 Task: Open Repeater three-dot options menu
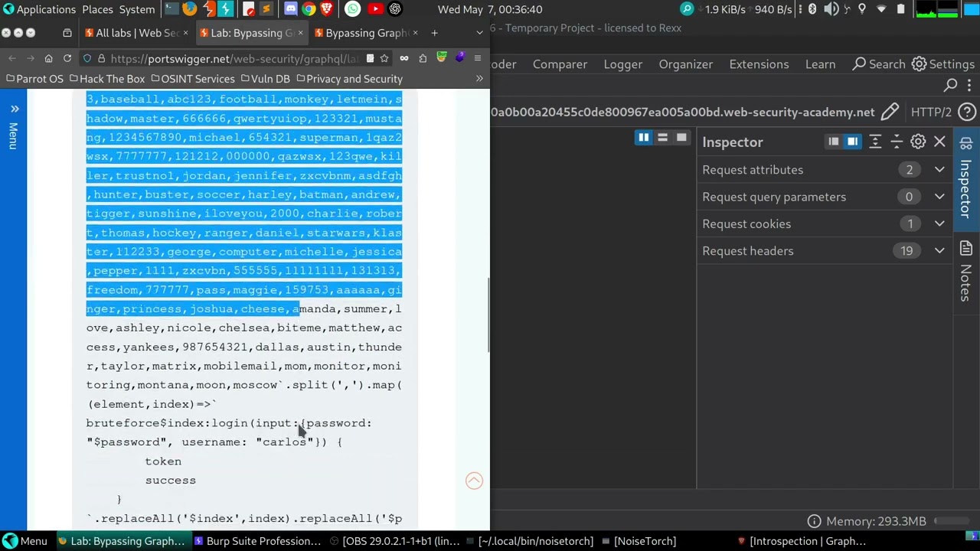971,85
